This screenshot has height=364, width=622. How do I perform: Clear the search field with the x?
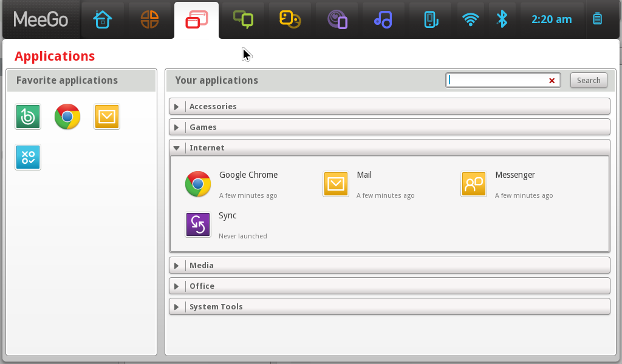(552, 80)
